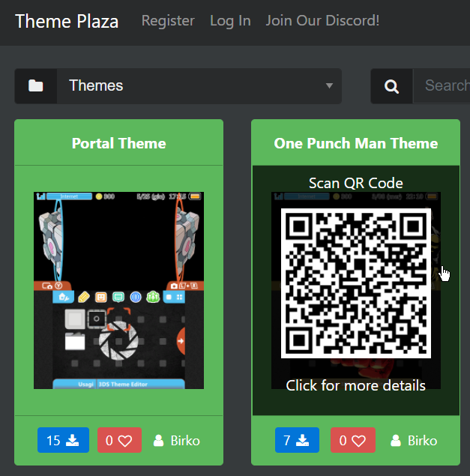Open the Portal Theme preview thumbnail

(118, 290)
